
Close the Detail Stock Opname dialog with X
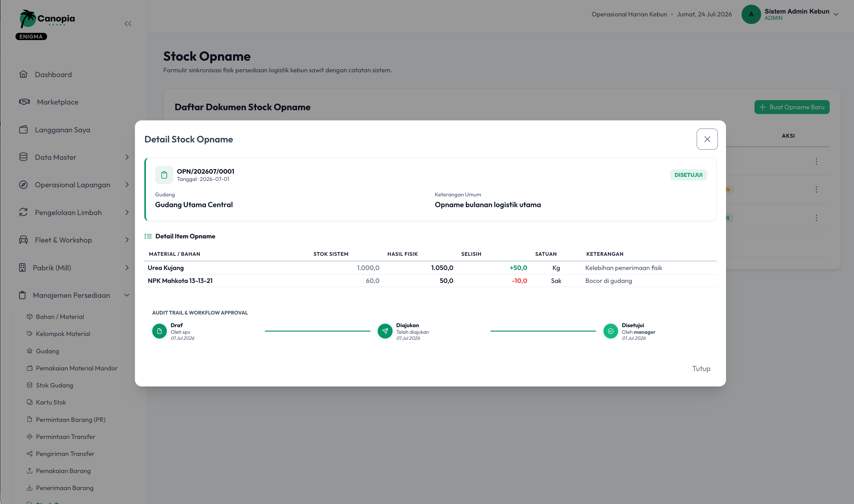point(707,139)
